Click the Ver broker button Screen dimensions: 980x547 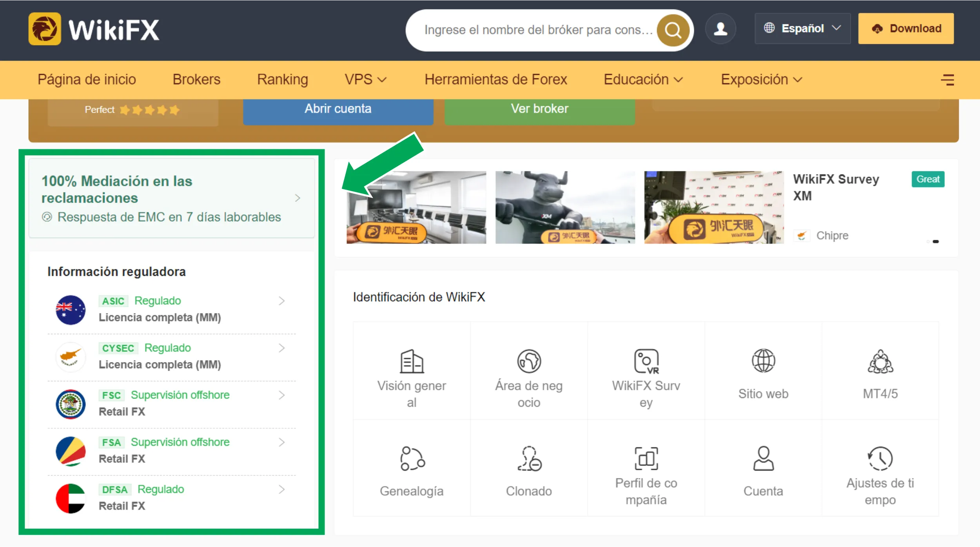coord(539,111)
